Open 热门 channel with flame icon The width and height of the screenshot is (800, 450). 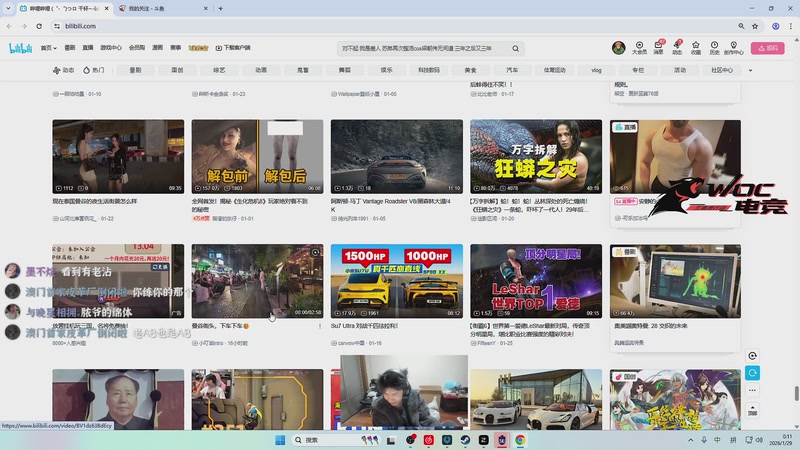[x=93, y=70]
